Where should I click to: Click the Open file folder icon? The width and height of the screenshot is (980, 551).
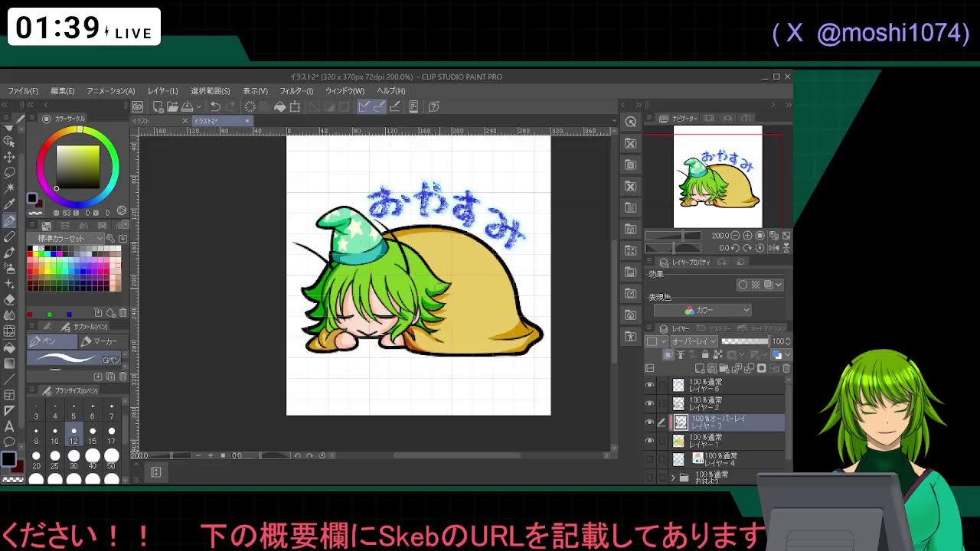[172, 106]
